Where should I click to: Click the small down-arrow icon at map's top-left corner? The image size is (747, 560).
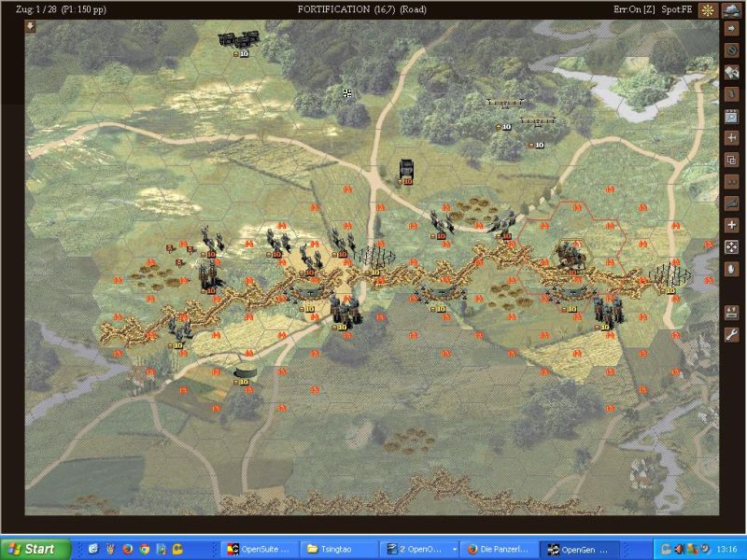coord(31,26)
